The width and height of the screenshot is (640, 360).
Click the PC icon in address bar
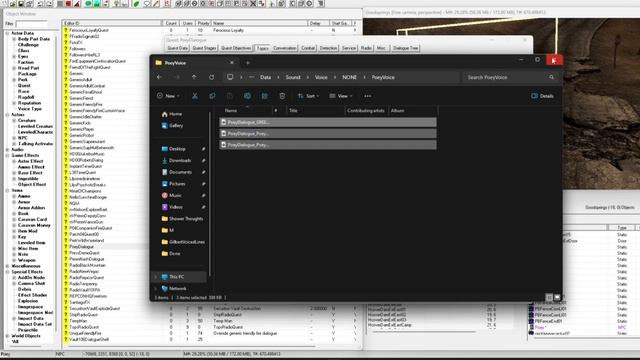click(x=230, y=77)
